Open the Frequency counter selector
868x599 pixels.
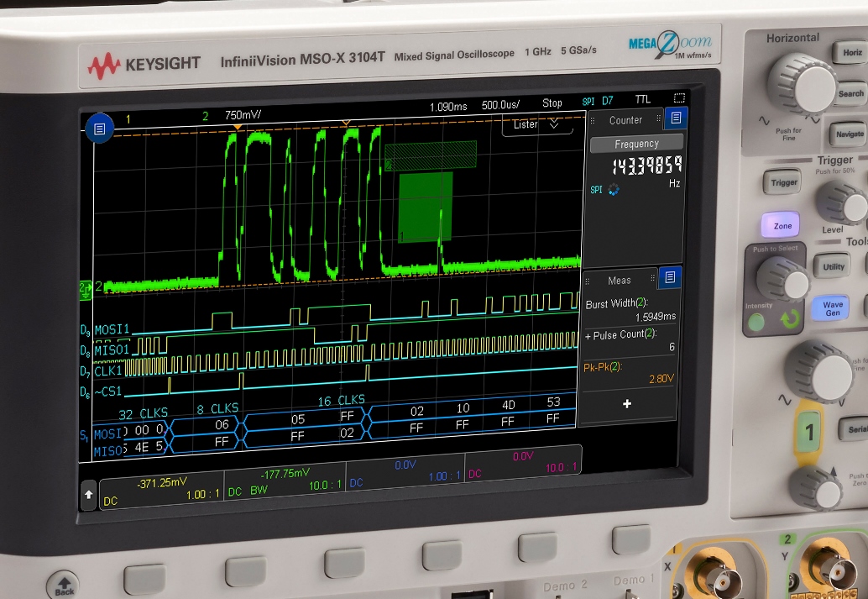pos(636,144)
